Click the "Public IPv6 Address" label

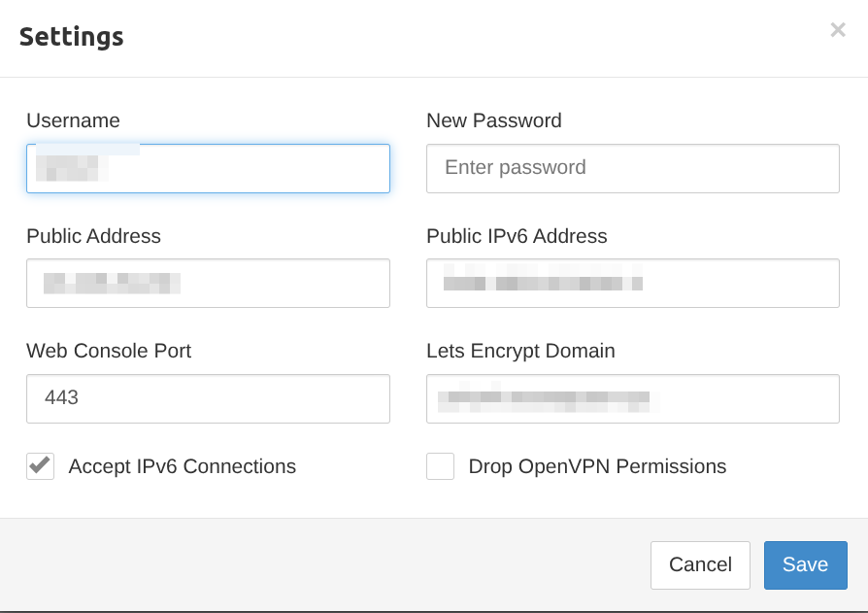(x=517, y=236)
